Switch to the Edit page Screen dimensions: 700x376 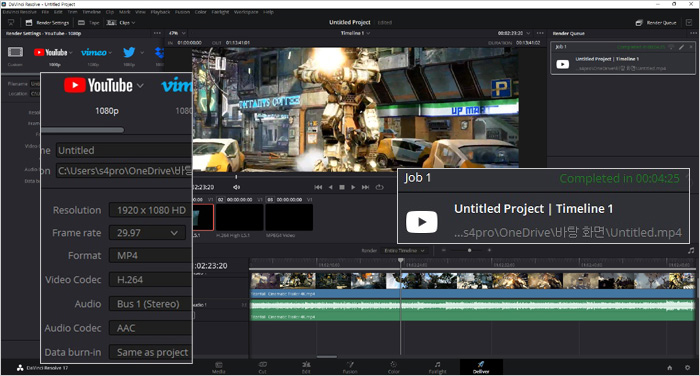coord(306,367)
